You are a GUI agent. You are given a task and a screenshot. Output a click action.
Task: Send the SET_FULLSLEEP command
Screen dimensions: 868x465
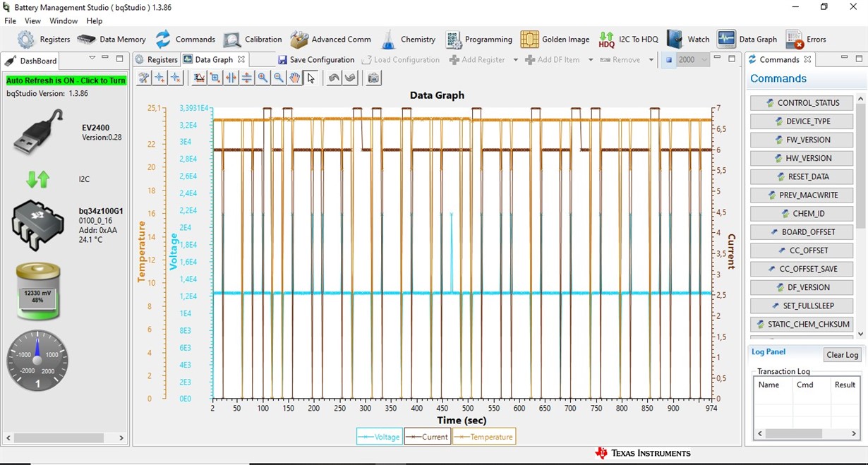(802, 306)
